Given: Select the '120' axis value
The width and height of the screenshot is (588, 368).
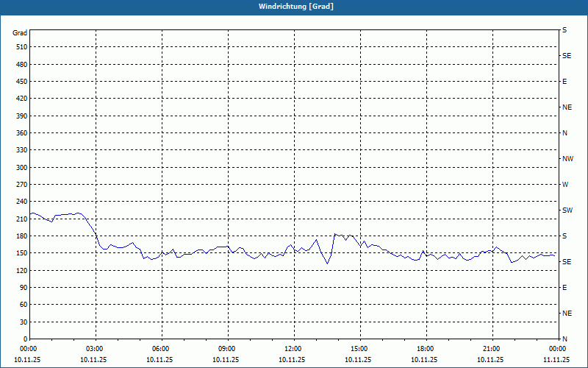Looking at the screenshot, I should (22, 270).
